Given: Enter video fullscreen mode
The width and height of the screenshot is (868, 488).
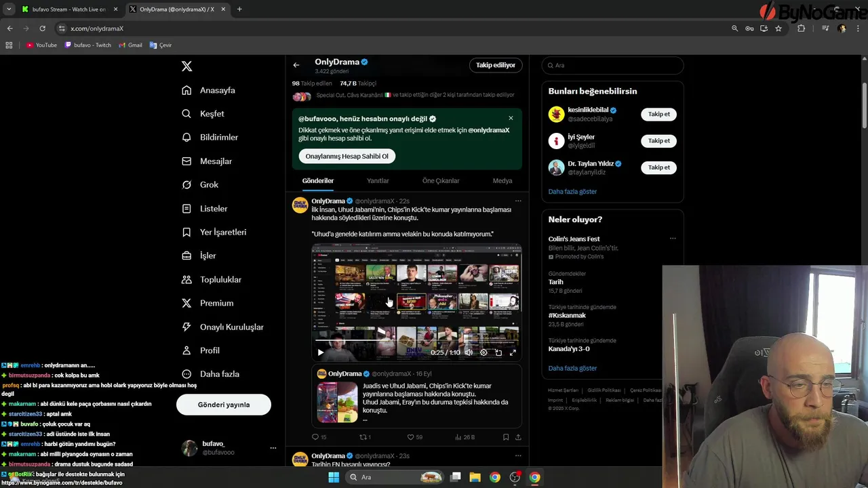Looking at the screenshot, I should [x=513, y=352].
